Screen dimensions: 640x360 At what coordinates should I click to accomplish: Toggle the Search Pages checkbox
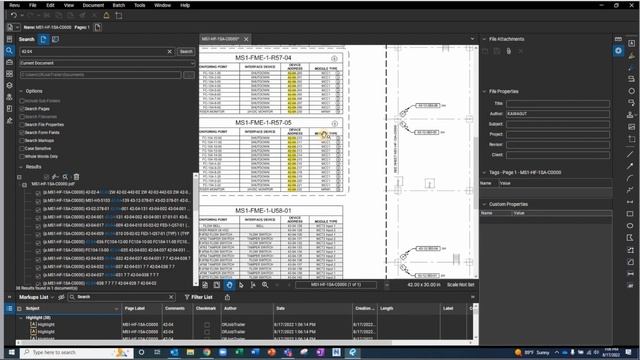[x=22, y=109]
